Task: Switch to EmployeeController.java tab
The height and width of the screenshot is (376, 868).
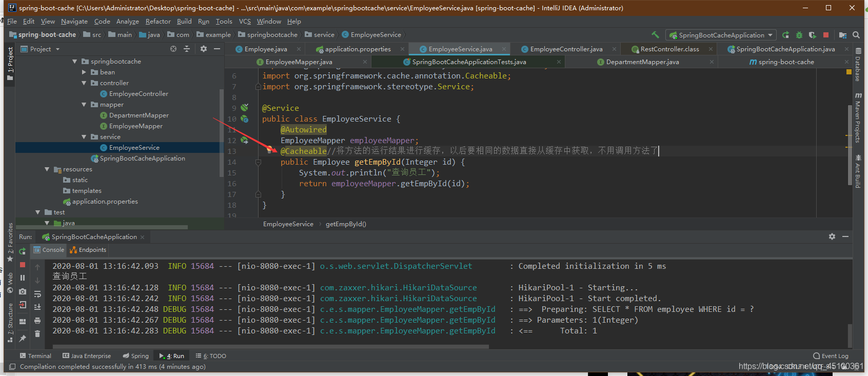Action: pyautogui.click(x=566, y=49)
